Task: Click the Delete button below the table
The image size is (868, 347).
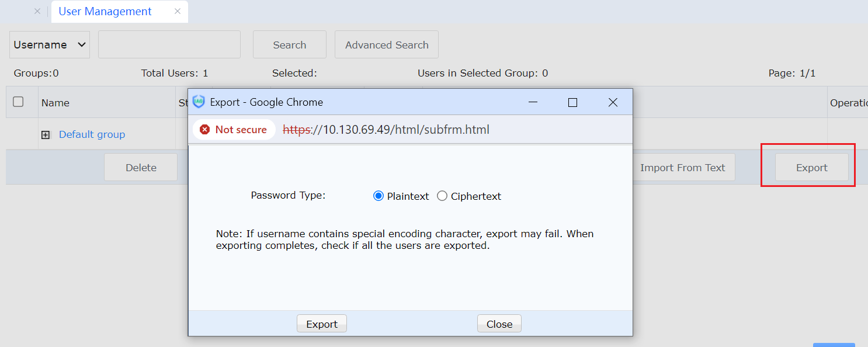Action: (x=141, y=168)
